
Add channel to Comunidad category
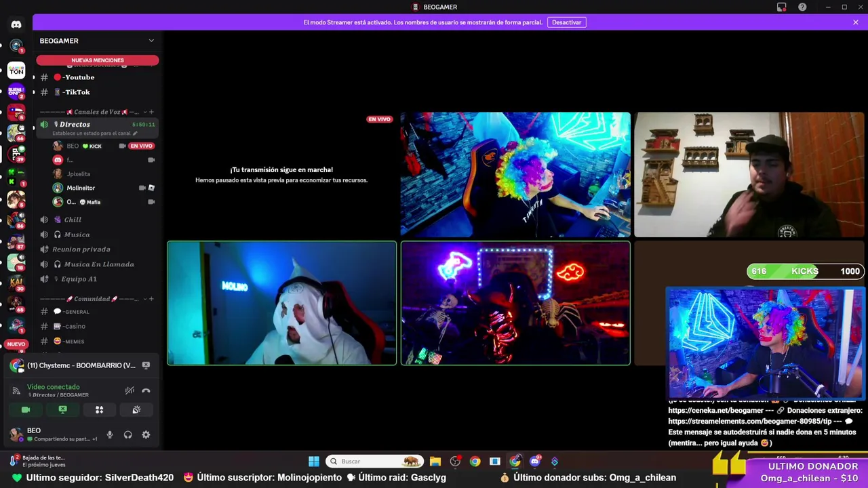(x=151, y=299)
